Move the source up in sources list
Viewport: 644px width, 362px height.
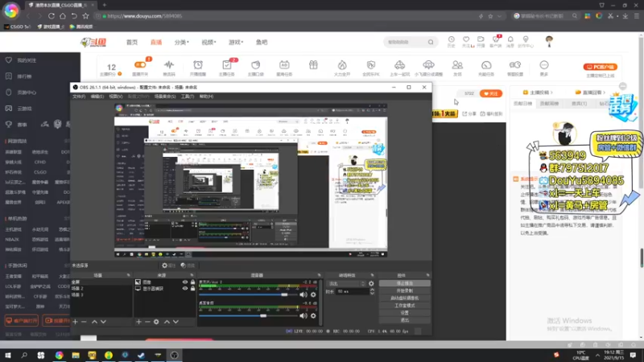tap(167, 322)
